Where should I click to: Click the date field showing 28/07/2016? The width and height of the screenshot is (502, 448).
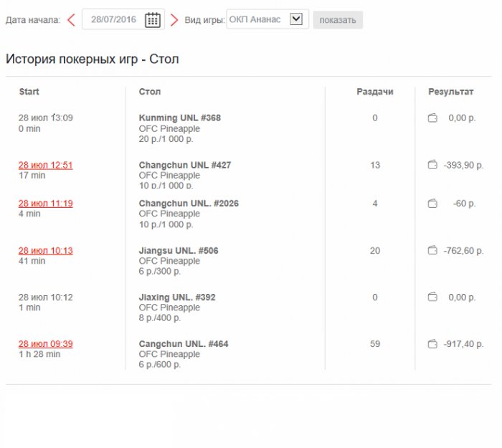[113, 20]
